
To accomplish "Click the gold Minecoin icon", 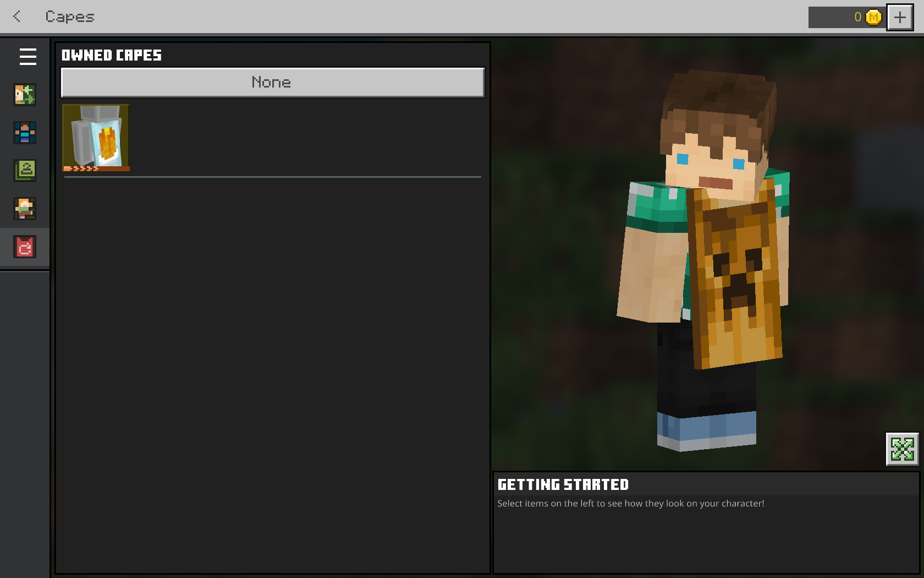I will [873, 18].
